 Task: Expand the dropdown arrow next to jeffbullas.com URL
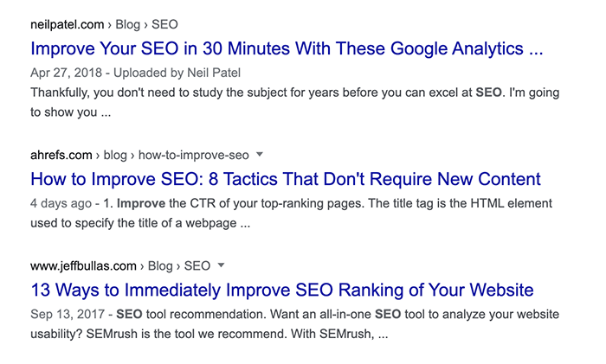pyautogui.click(x=222, y=265)
